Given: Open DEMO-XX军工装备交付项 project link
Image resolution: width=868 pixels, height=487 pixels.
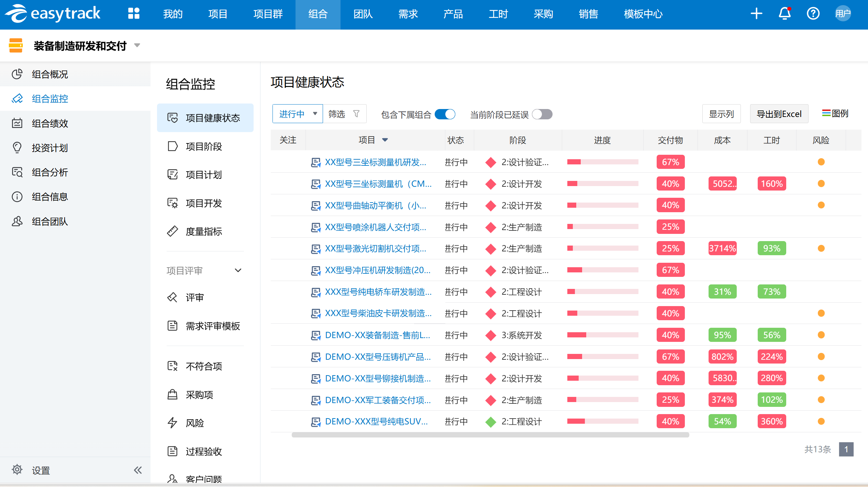Looking at the screenshot, I should pyautogui.click(x=377, y=400).
